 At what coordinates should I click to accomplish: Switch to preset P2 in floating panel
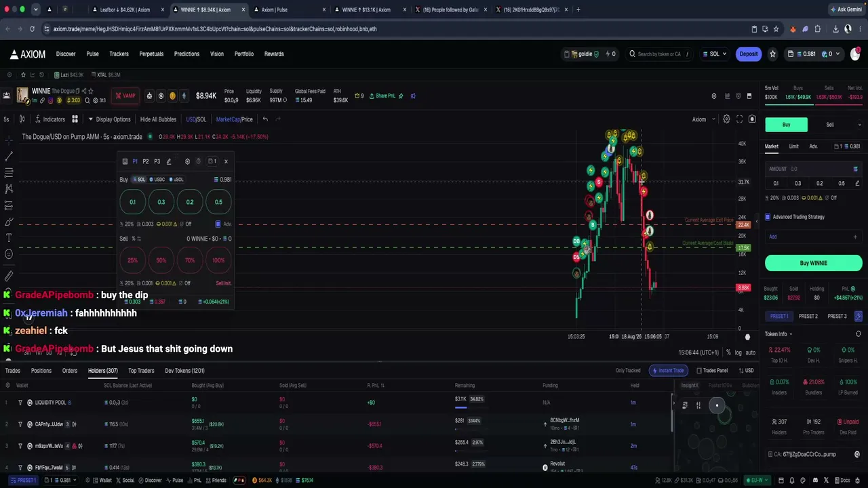[146, 161]
